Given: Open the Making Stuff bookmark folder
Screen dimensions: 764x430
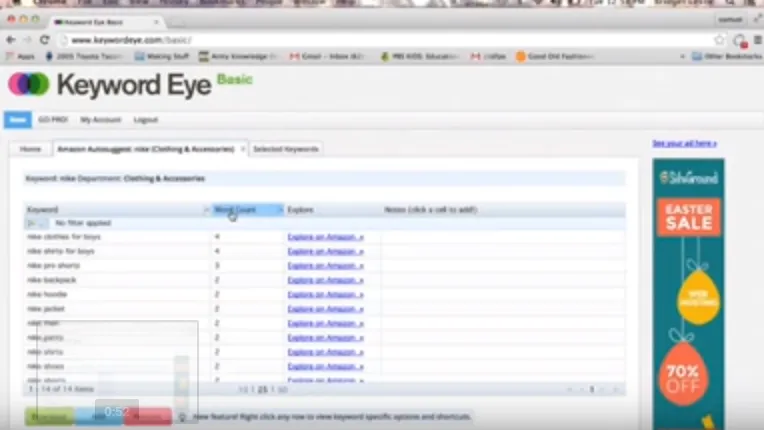Looking at the screenshot, I should (x=162, y=56).
